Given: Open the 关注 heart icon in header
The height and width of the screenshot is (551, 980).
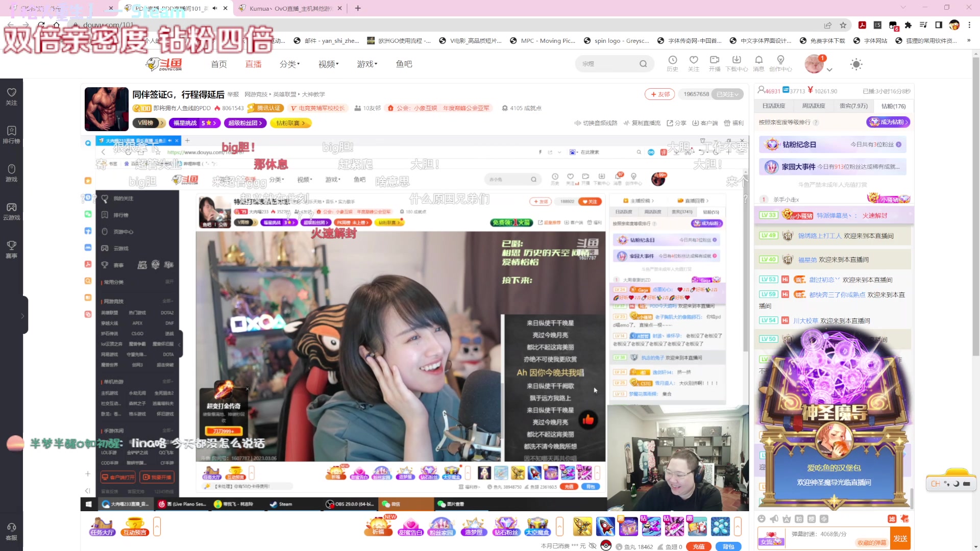Looking at the screenshot, I should [693, 64].
